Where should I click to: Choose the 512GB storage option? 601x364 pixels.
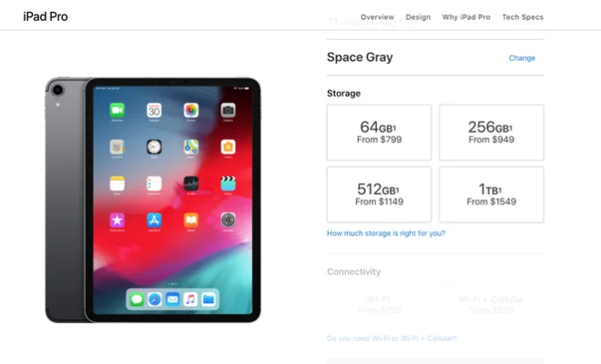(379, 195)
